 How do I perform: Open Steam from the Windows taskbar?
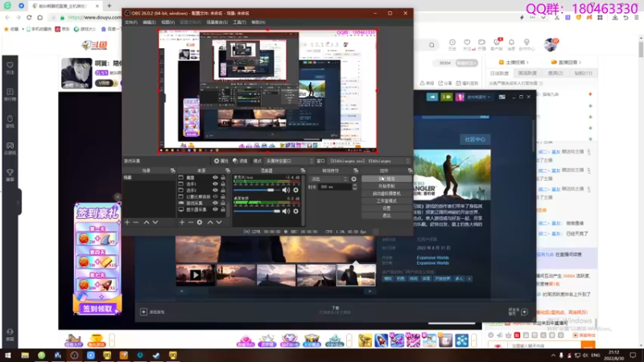pos(156,356)
